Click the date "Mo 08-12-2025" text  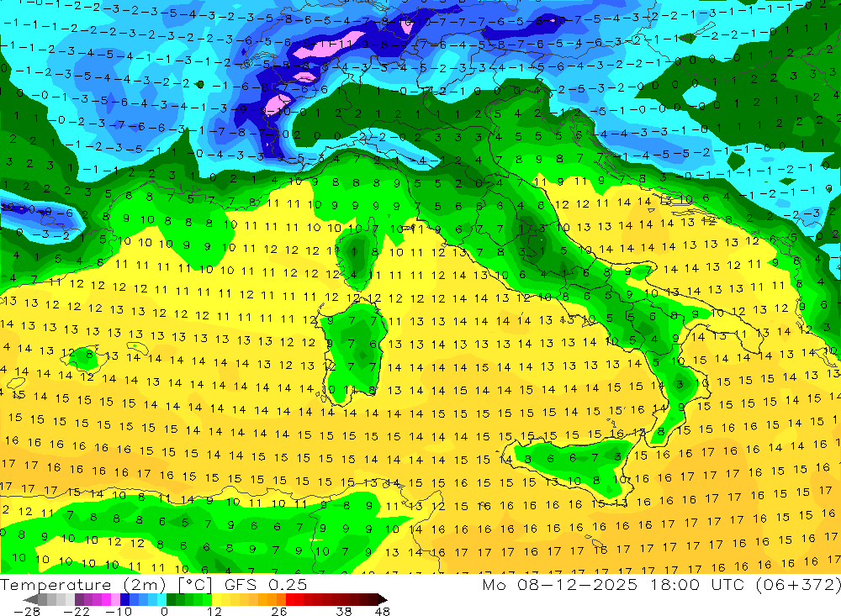(559, 584)
